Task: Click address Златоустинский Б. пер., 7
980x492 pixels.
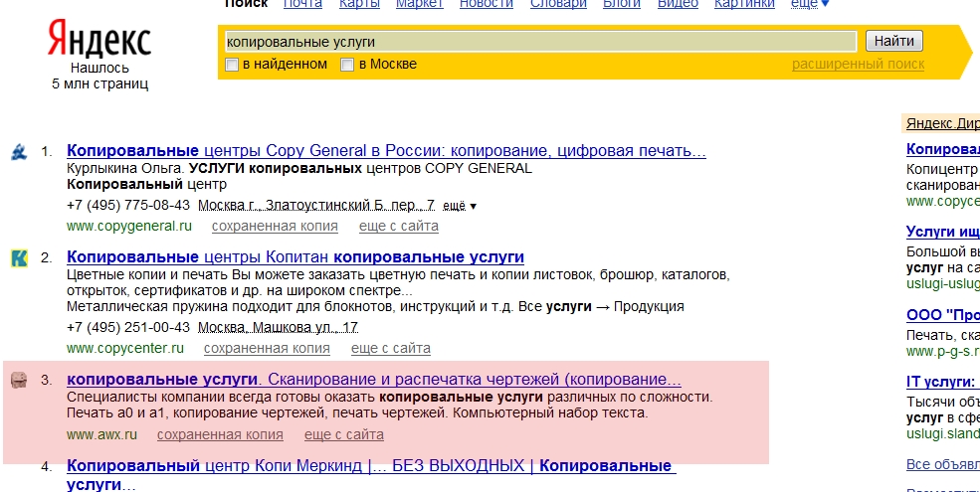Action: click(x=316, y=205)
